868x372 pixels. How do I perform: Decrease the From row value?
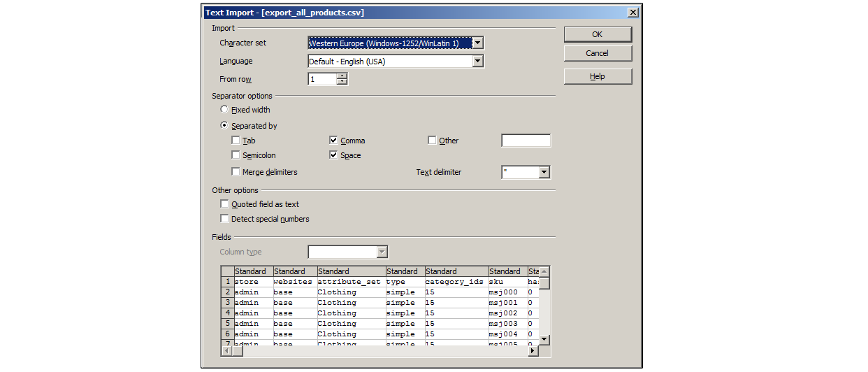coord(342,83)
